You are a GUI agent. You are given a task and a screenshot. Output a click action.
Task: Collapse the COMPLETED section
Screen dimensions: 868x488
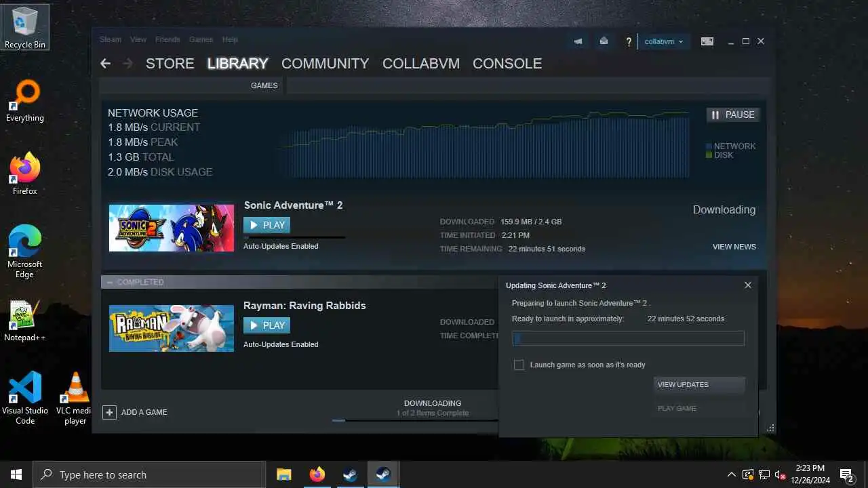[110, 282]
